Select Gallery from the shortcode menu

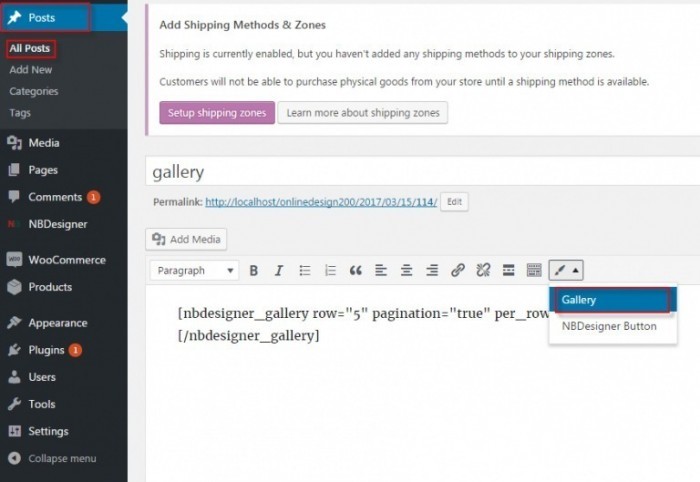tap(613, 300)
